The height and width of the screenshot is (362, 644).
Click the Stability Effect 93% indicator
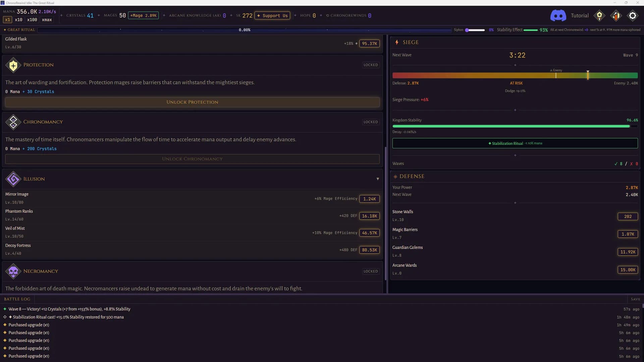(x=522, y=30)
